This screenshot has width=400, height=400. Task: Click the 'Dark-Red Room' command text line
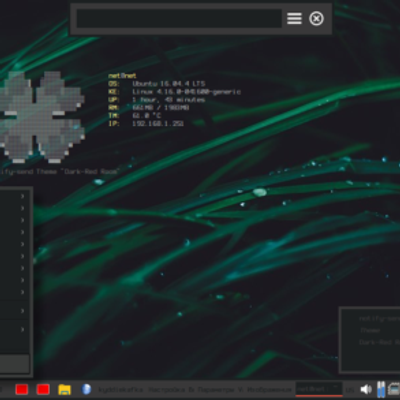point(59,172)
